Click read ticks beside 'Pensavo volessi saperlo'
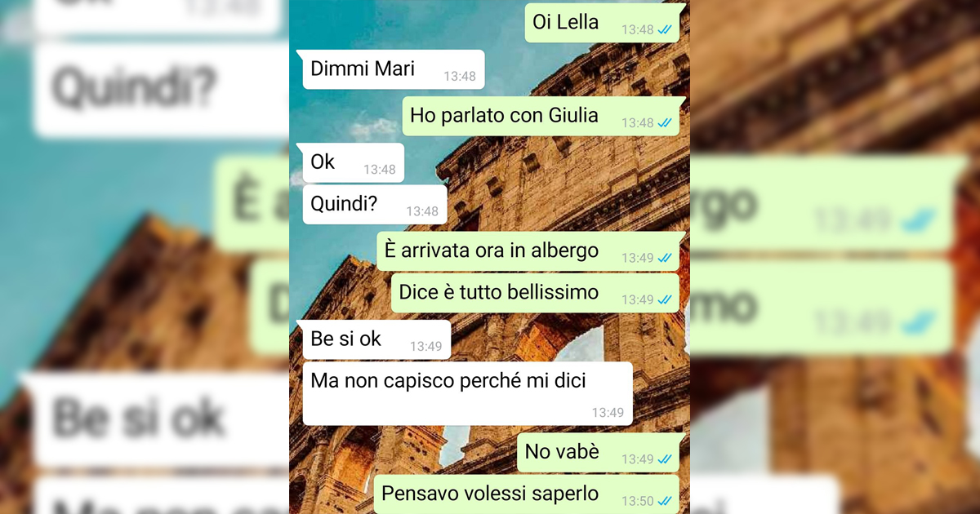Image resolution: width=980 pixels, height=514 pixels. [x=666, y=500]
